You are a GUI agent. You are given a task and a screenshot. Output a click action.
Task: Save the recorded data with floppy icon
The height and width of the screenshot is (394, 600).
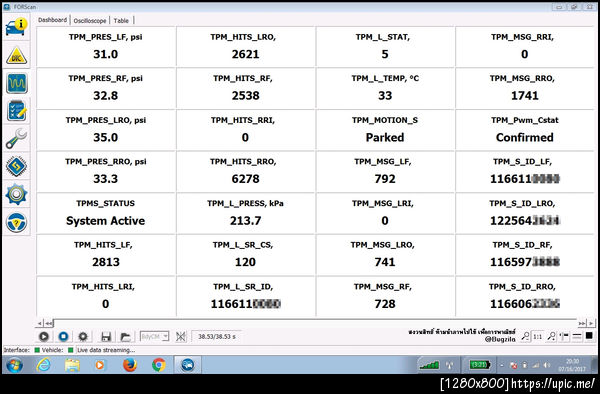[106, 337]
